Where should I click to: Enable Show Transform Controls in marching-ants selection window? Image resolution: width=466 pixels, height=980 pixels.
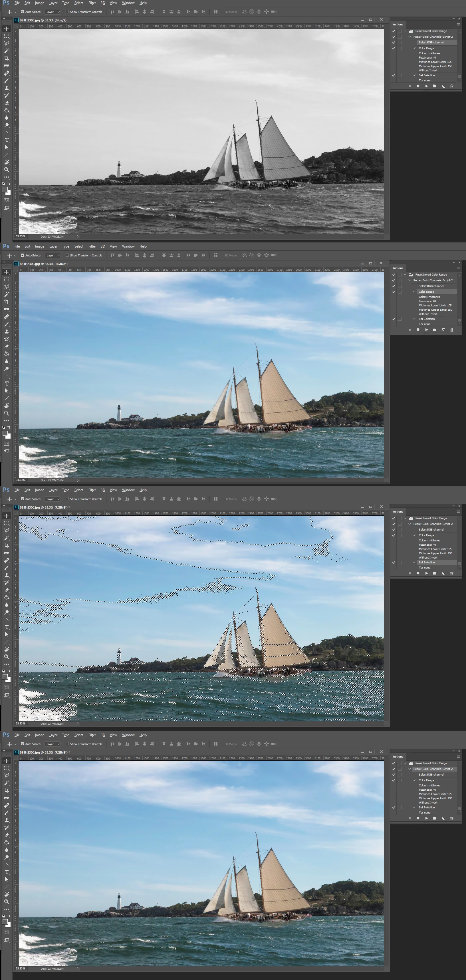(x=67, y=499)
